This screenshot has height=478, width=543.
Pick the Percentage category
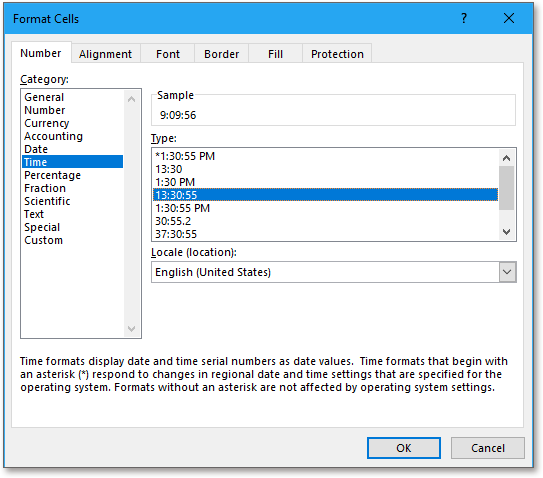click(x=72, y=175)
